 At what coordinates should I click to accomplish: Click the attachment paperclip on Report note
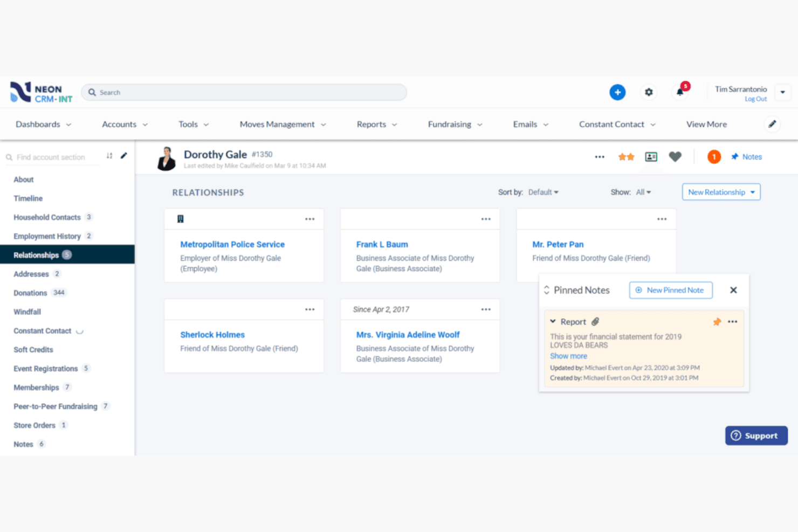(595, 322)
